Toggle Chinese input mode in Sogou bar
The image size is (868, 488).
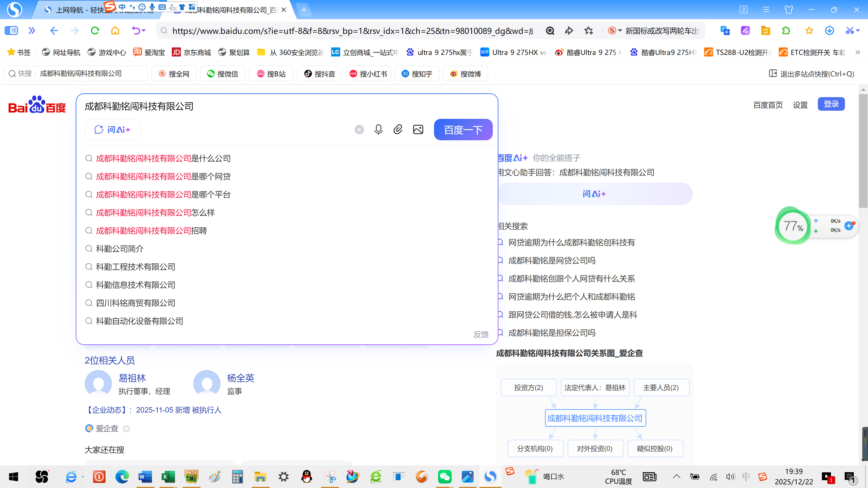click(x=122, y=7)
